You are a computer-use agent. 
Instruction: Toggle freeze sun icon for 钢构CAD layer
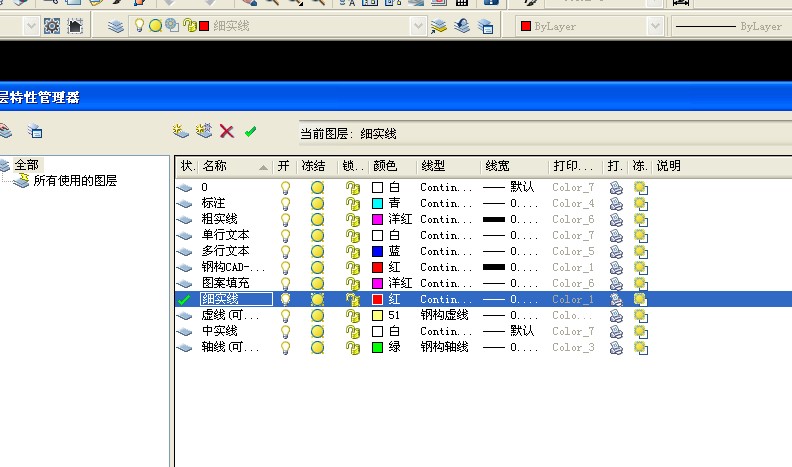[x=317, y=268]
